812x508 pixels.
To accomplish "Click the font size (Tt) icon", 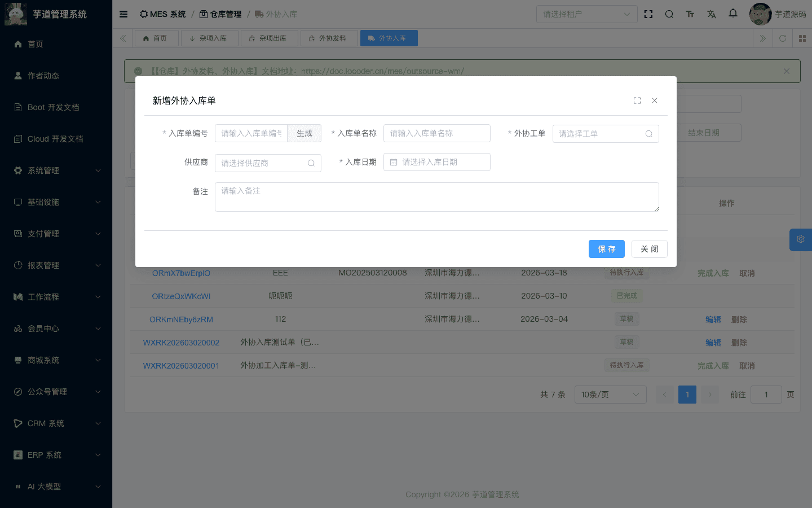I will pyautogui.click(x=690, y=14).
